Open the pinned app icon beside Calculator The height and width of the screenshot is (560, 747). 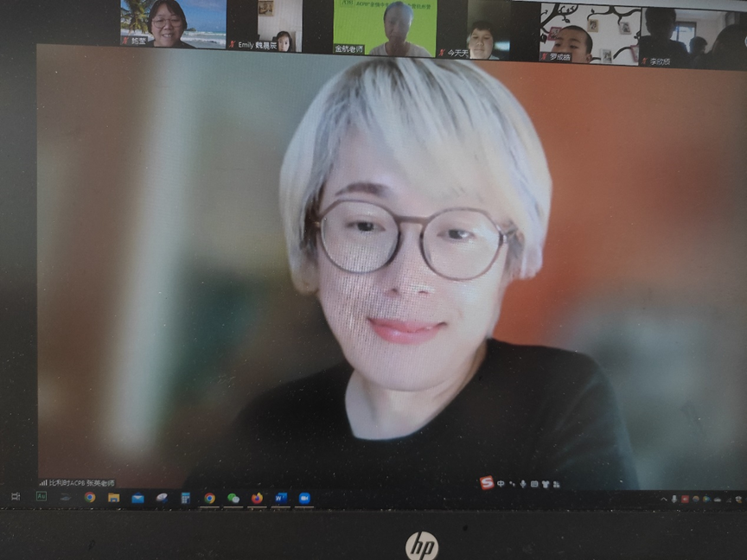(x=162, y=499)
